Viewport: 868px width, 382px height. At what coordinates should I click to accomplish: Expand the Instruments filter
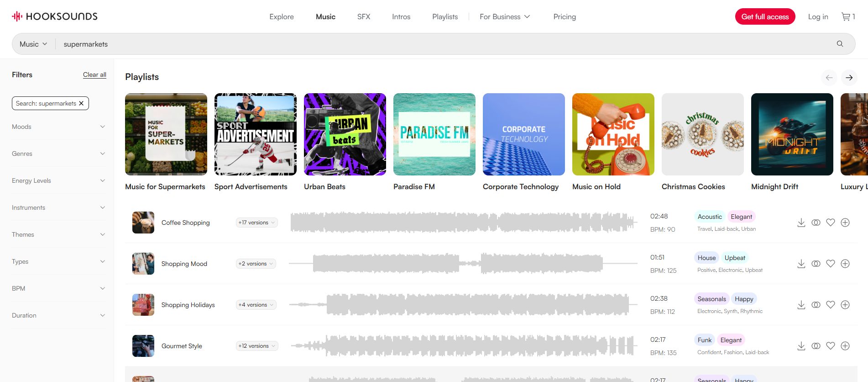point(58,207)
